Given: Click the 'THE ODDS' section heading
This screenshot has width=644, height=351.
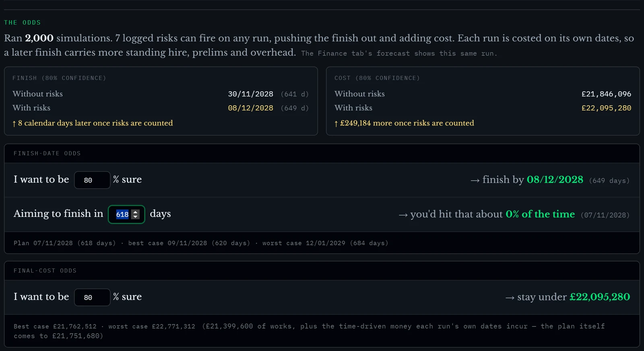Looking at the screenshot, I should [23, 23].
